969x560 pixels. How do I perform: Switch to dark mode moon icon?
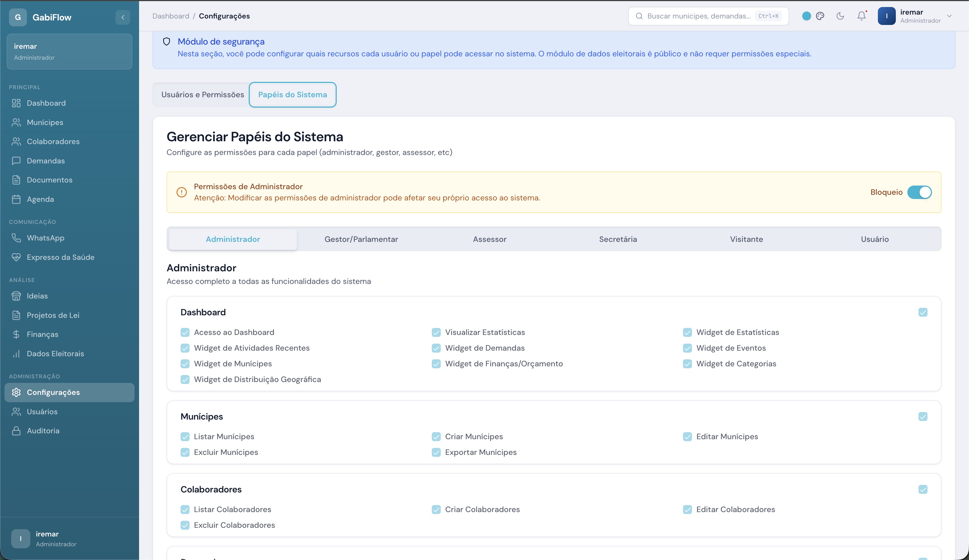[840, 16]
